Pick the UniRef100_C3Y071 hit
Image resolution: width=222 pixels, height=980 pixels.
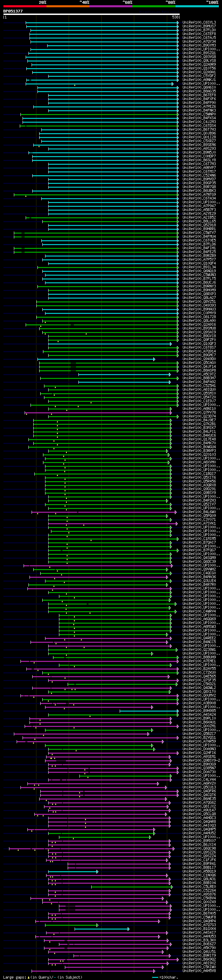tap(199, 520)
